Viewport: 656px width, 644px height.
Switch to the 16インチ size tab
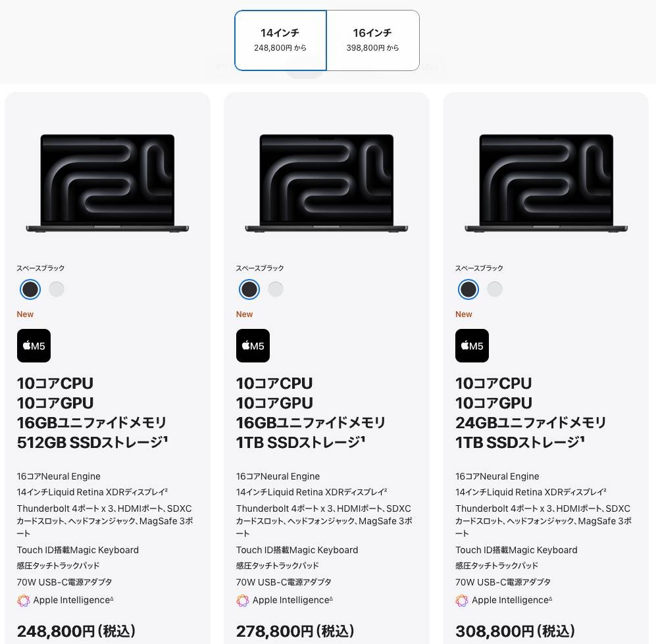(x=373, y=40)
